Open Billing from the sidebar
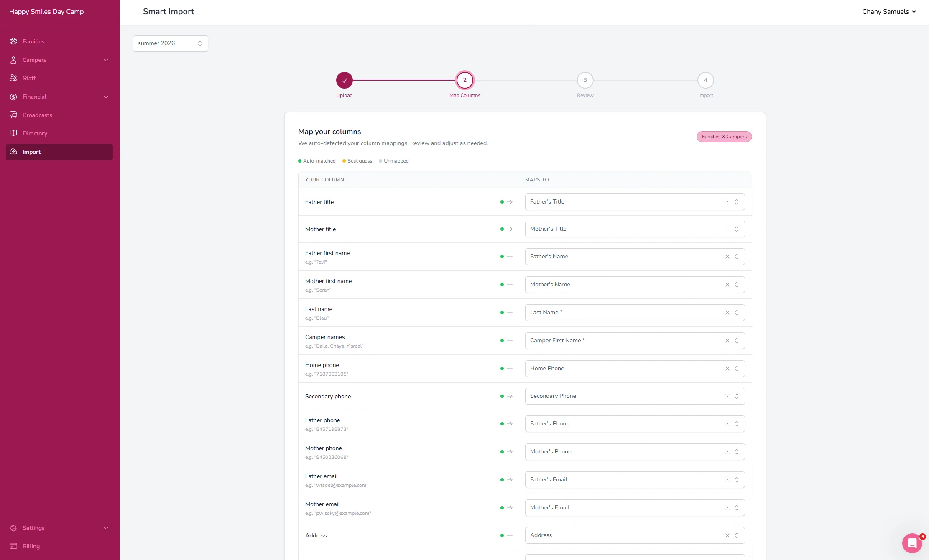The image size is (929, 560). point(59,546)
